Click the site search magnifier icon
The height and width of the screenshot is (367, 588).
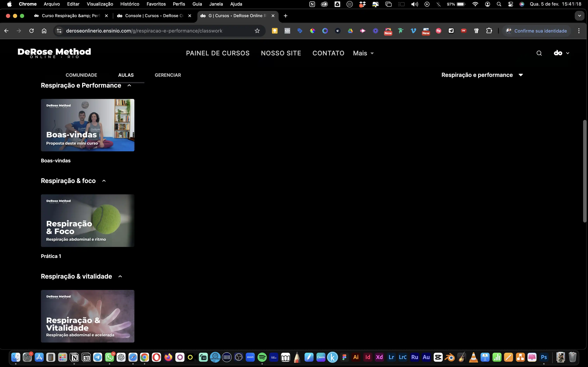tap(539, 53)
